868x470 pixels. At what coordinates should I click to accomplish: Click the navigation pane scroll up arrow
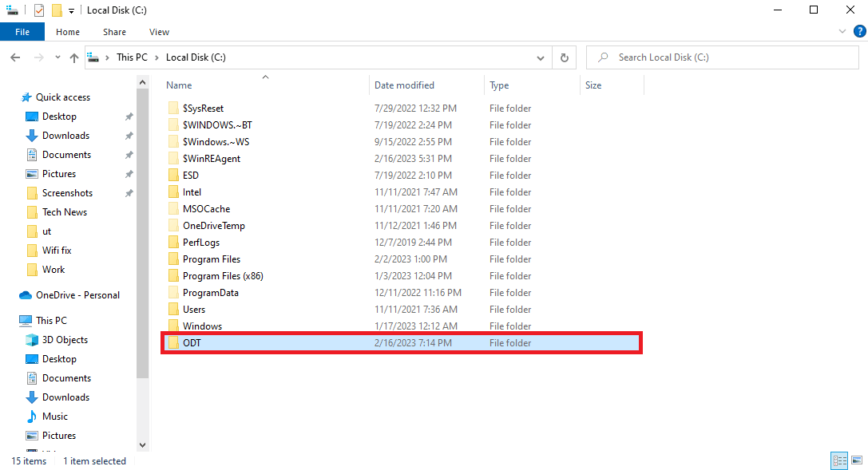pyautogui.click(x=143, y=82)
